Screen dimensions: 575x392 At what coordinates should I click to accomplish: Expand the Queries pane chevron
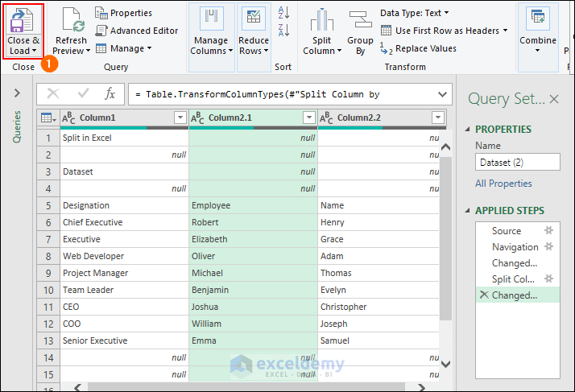click(x=17, y=93)
